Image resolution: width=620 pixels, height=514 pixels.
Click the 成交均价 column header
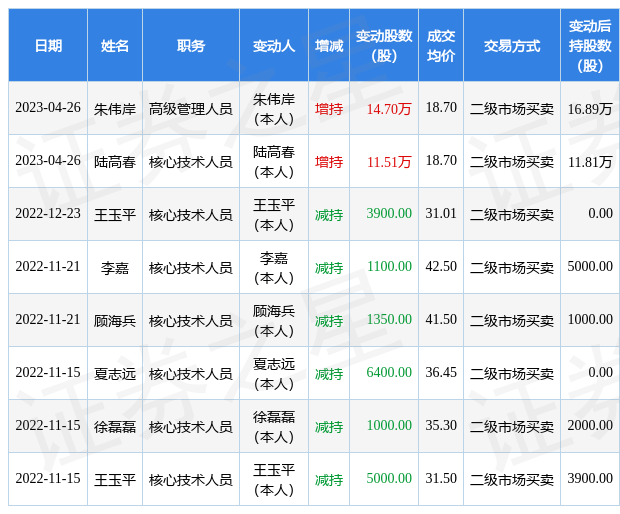click(441, 46)
